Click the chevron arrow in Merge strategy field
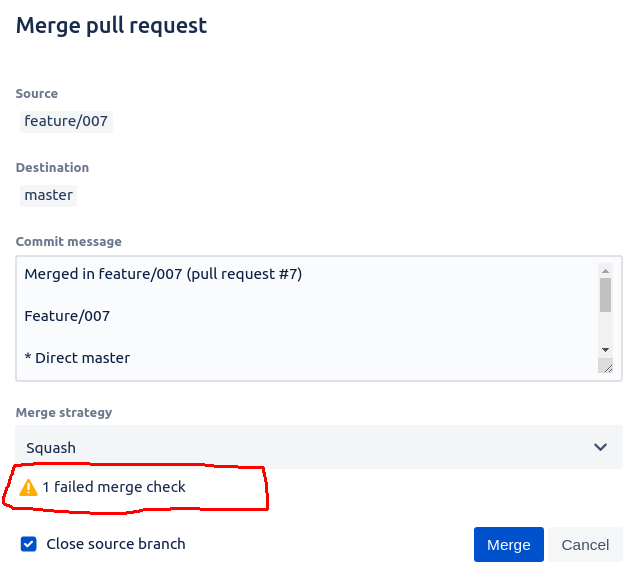The width and height of the screenshot is (639, 579). tap(600, 447)
